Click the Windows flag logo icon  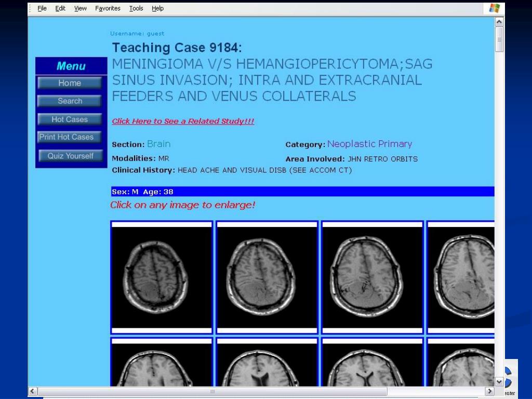495,8
